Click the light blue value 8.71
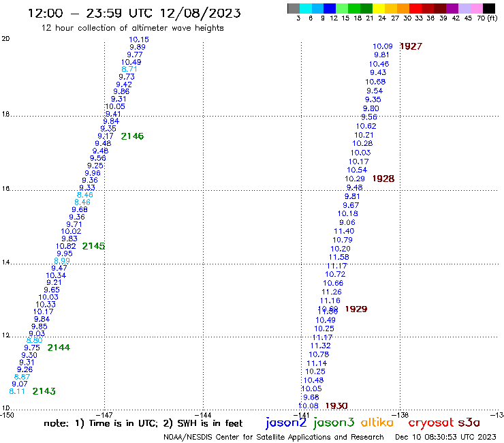Screen dimensions: 504x443 [x=129, y=69]
